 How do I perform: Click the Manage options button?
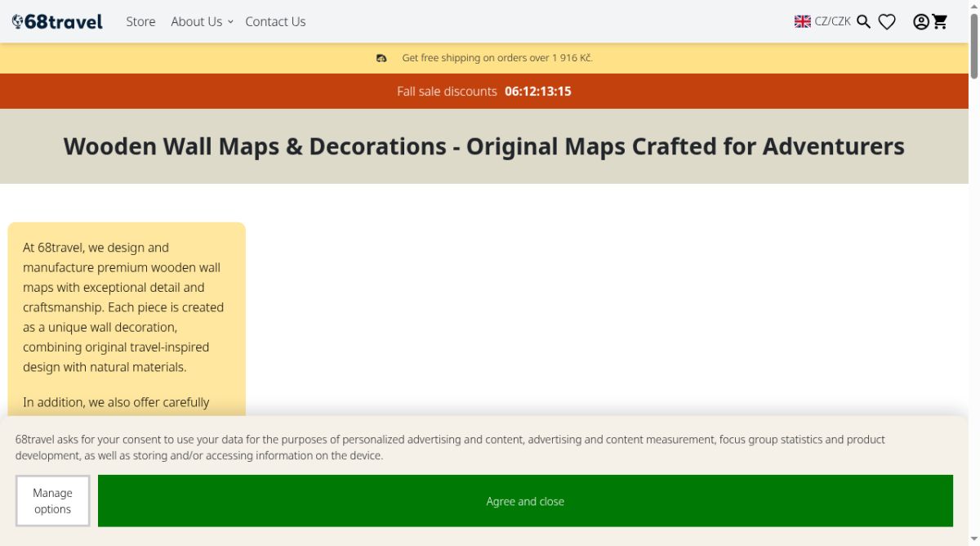(52, 501)
